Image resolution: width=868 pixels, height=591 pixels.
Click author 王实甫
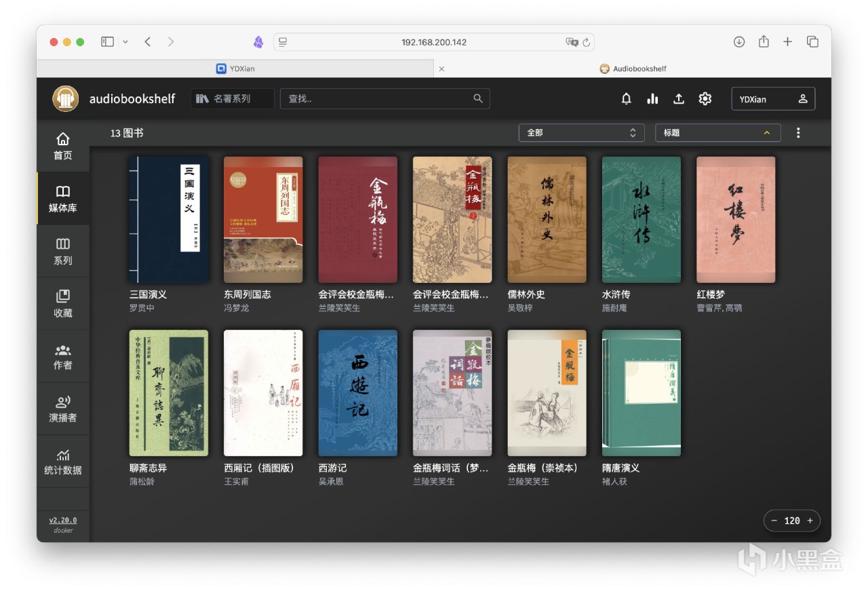237,482
